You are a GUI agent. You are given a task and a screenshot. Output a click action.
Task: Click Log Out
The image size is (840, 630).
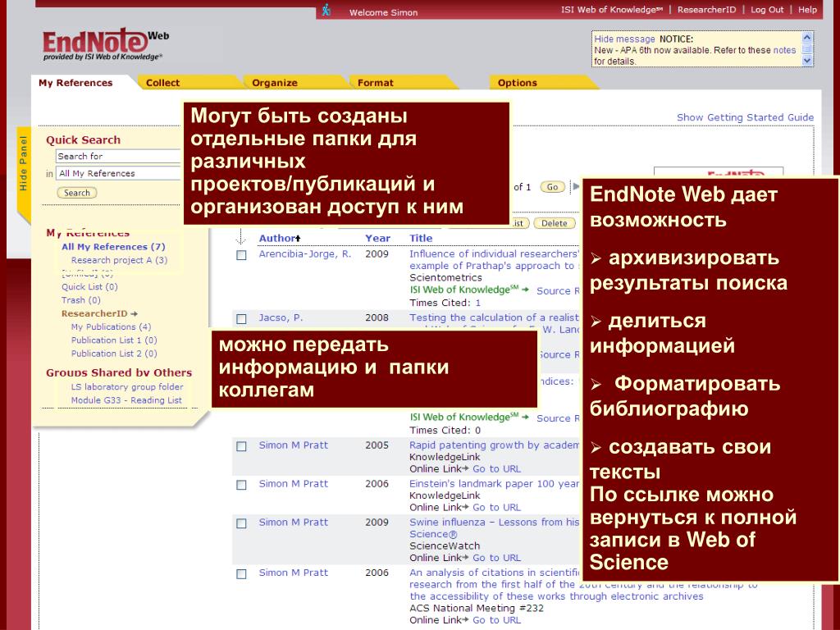(x=767, y=10)
